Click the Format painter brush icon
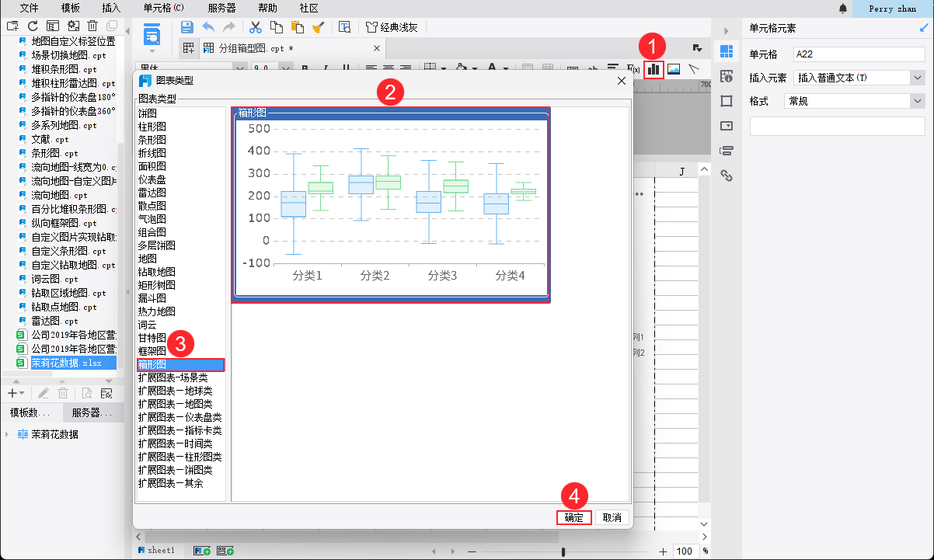Screen dimensions: 934x560 (x=318, y=27)
